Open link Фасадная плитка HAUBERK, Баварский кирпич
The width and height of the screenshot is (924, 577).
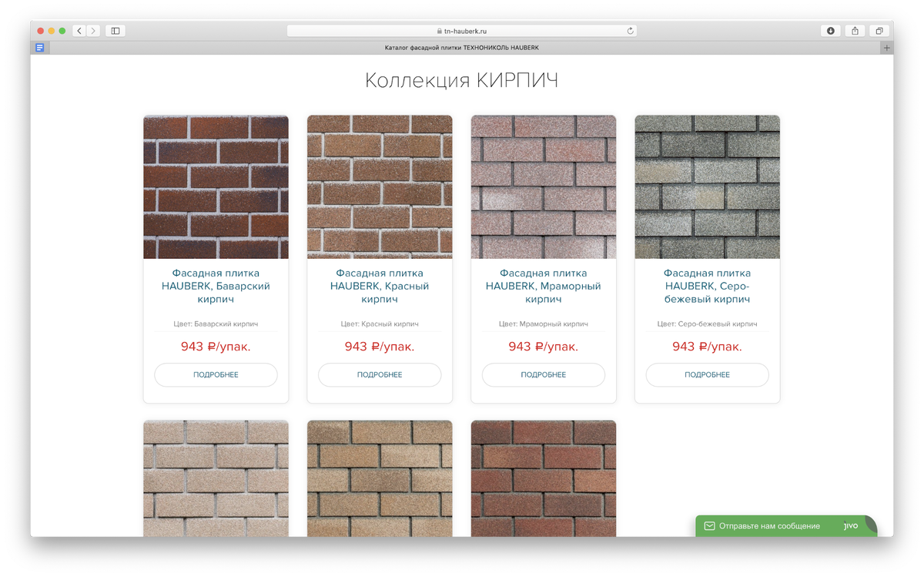pyautogui.click(x=216, y=286)
